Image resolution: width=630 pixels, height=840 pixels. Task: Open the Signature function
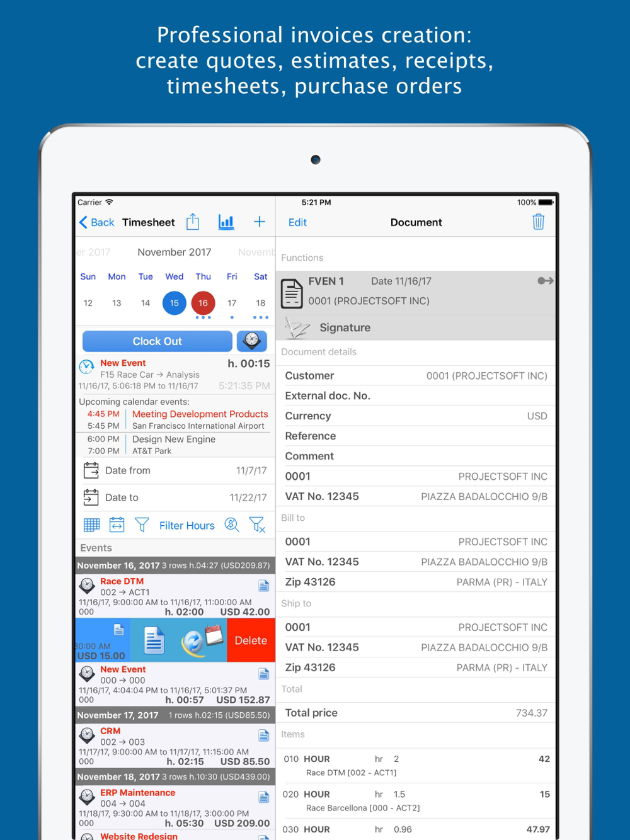click(416, 327)
